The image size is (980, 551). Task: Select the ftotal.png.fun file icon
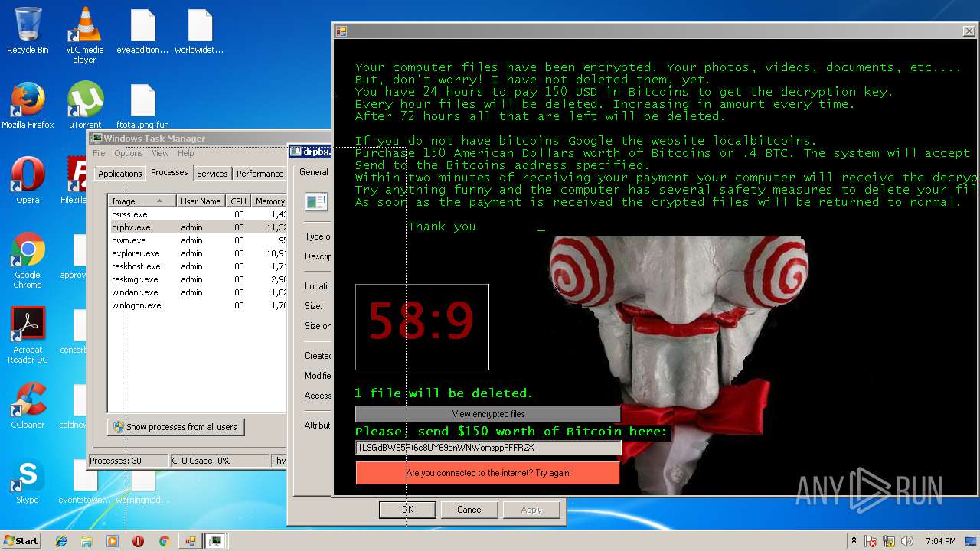(x=142, y=106)
